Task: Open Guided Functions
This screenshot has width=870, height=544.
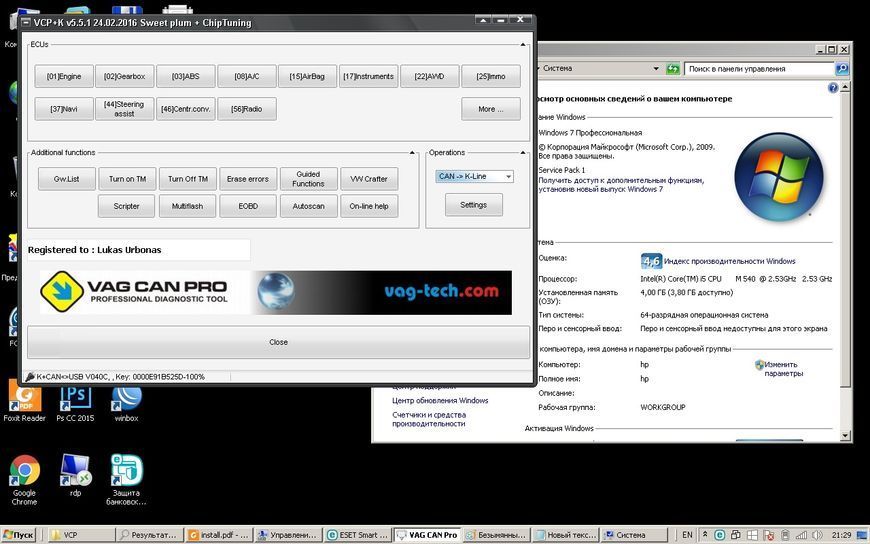Action: (x=308, y=179)
